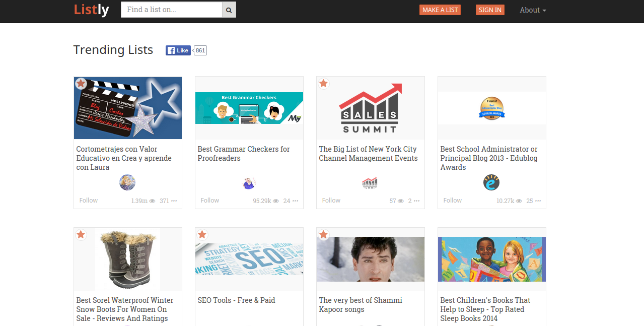Open author avatar under Best Grammar Checkers
The width and height of the screenshot is (644, 326).
[x=249, y=182]
